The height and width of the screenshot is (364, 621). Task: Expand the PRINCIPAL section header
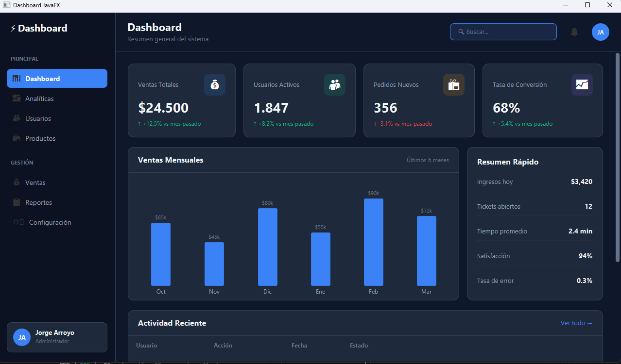pos(24,58)
